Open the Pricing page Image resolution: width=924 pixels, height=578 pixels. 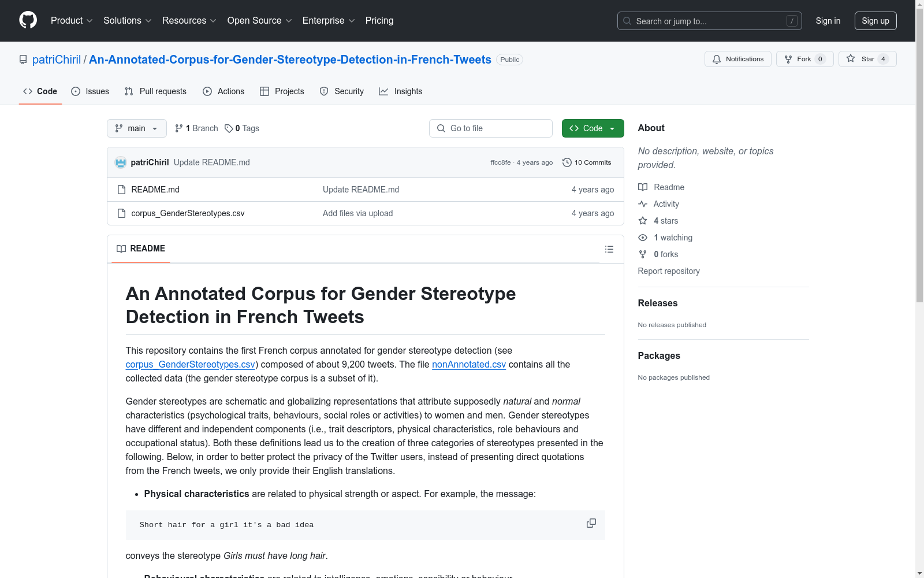click(379, 21)
